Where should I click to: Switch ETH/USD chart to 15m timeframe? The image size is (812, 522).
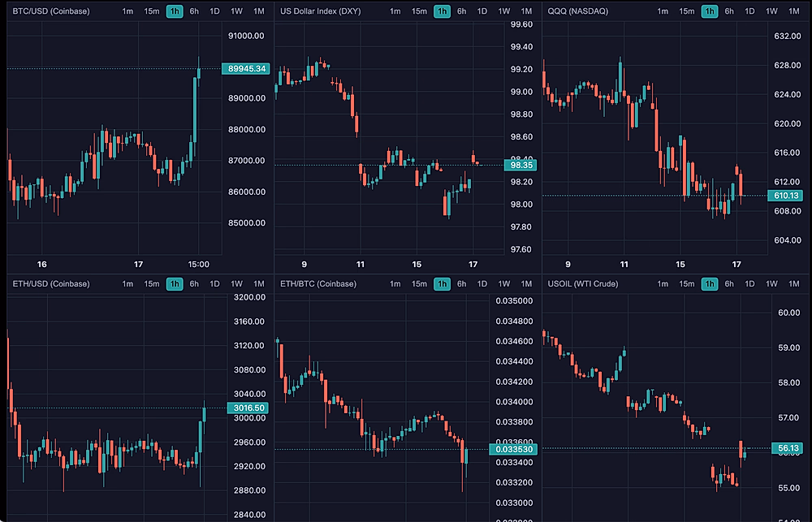pos(152,283)
